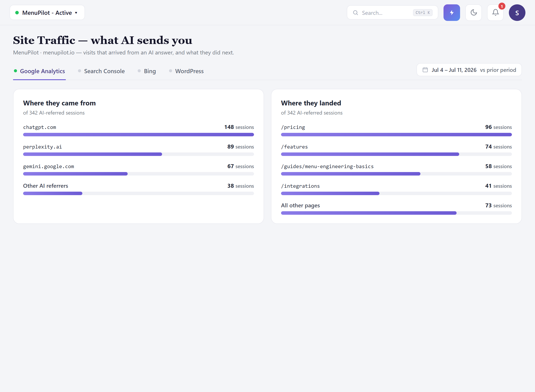
Task: Click the /pricing landing page row
Action: point(396,131)
